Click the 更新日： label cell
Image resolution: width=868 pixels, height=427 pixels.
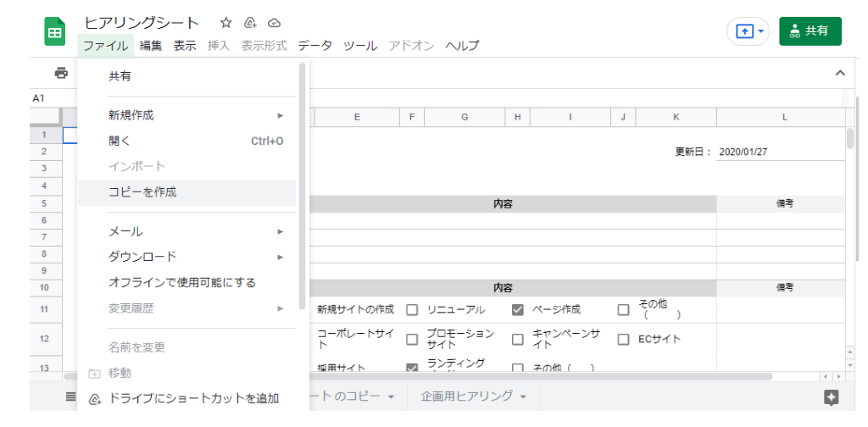click(x=693, y=152)
